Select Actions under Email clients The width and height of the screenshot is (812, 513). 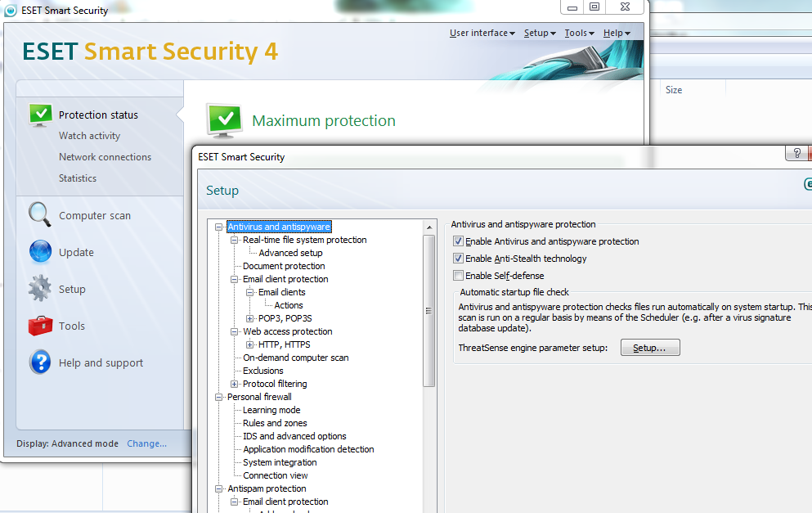point(289,305)
